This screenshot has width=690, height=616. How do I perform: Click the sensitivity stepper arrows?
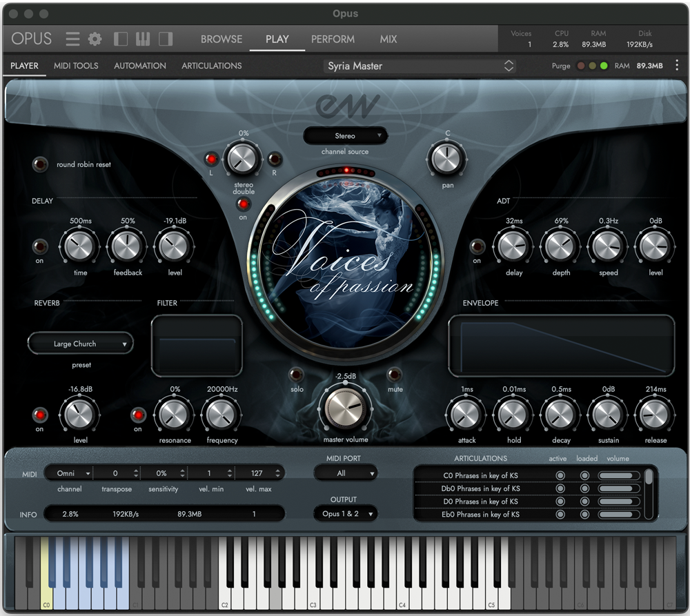tap(183, 473)
